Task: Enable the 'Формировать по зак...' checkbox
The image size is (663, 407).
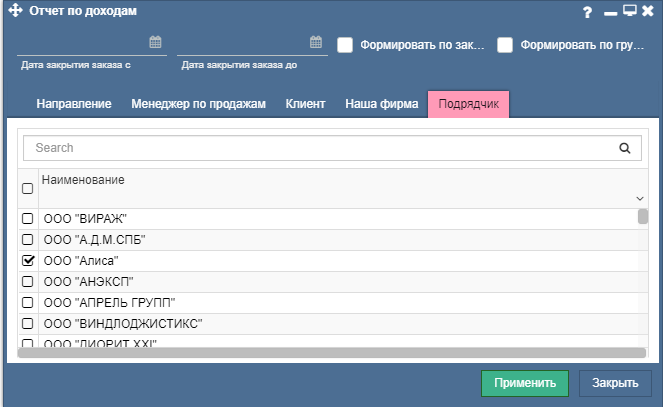Action: pos(345,45)
